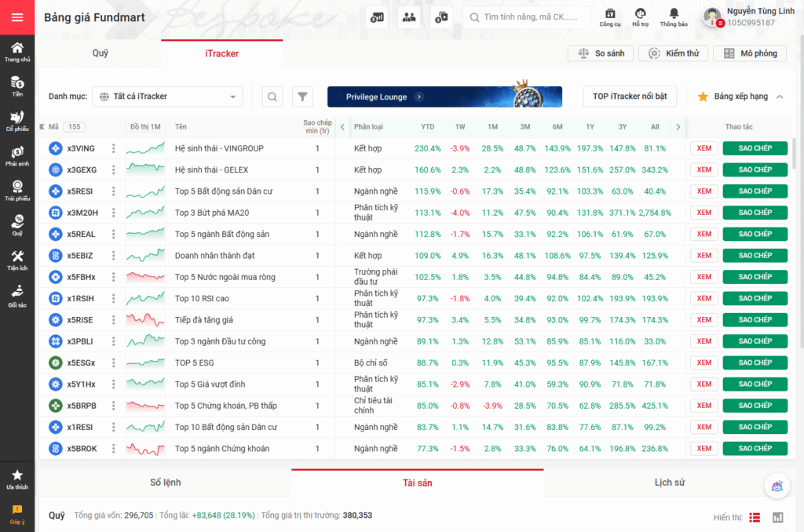
Task: Switch to chart view display icon
Action: click(778, 517)
